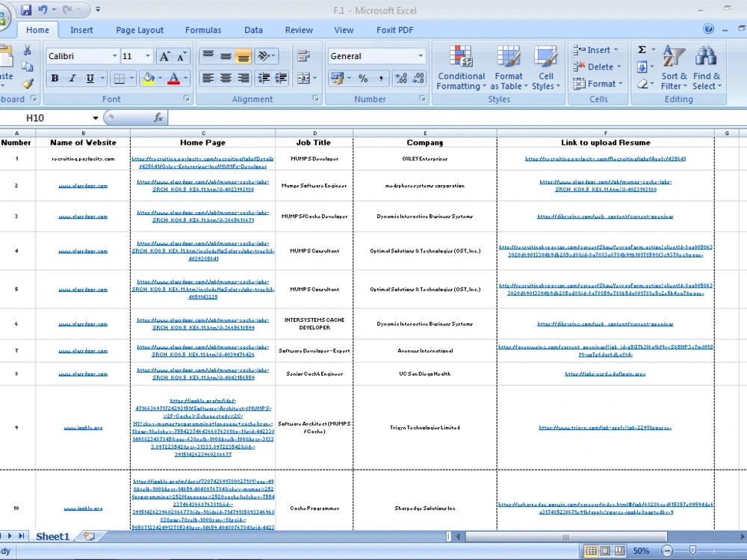Click the Insert Worksheet tab icon
747x560 pixels.
tap(89, 537)
